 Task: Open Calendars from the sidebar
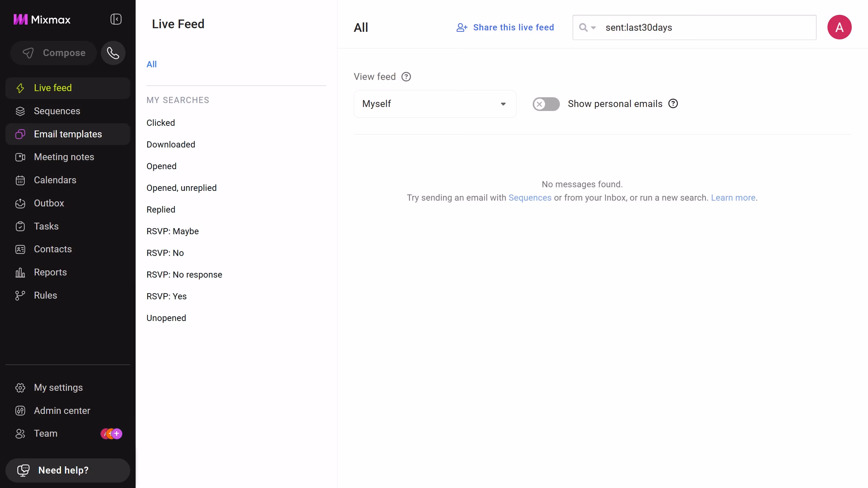click(x=68, y=180)
